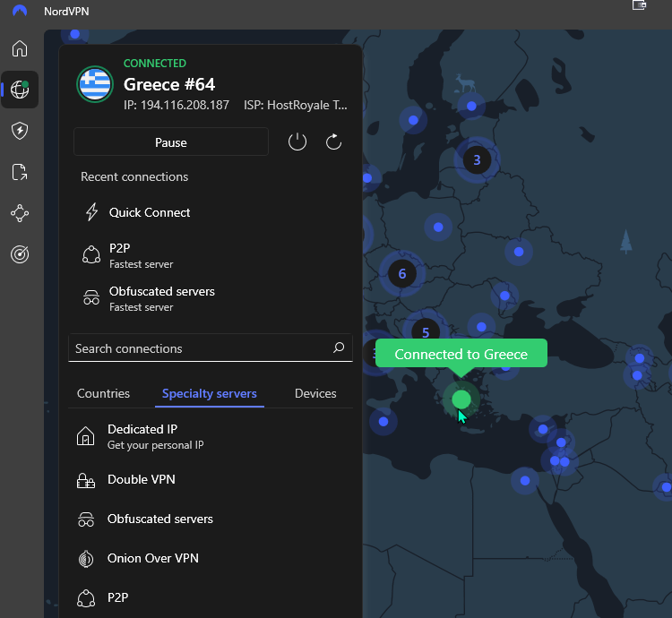Click the power disconnect icon
Image resolution: width=672 pixels, height=618 pixels.
tap(297, 142)
